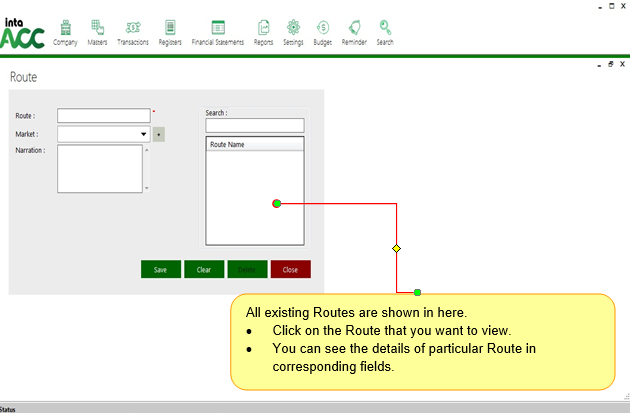This screenshot has width=630, height=415.
Task: Click the Route Name column header
Action: [254, 145]
